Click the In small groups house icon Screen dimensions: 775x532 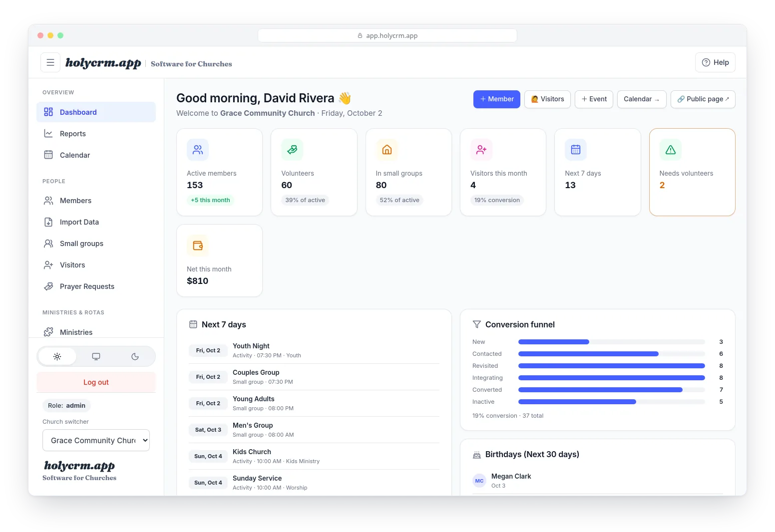(387, 150)
